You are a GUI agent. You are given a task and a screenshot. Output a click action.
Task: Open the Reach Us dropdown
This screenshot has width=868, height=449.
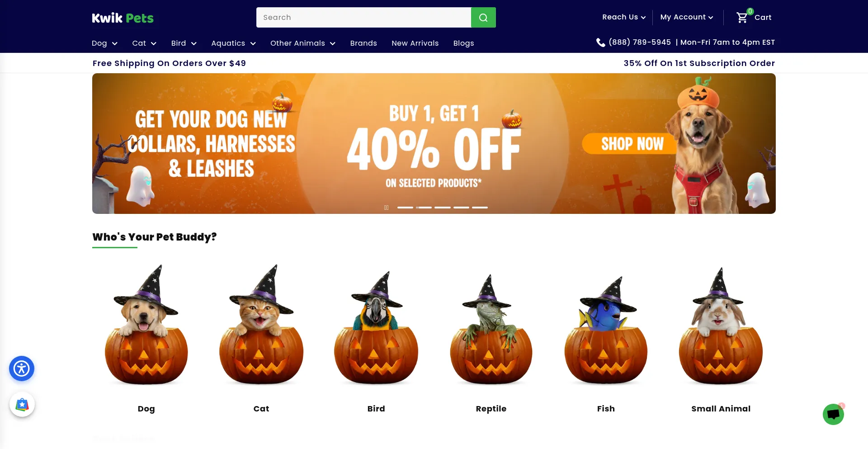pyautogui.click(x=624, y=17)
